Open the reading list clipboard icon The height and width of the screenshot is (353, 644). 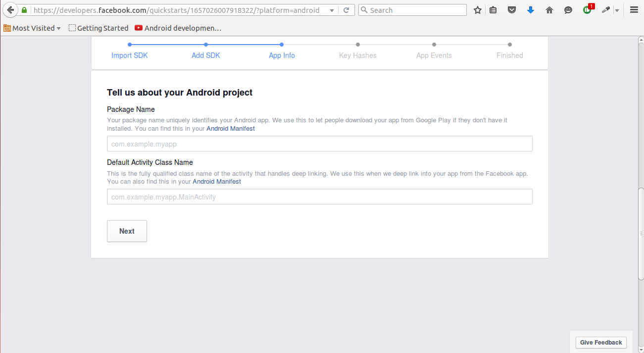pyautogui.click(x=493, y=9)
